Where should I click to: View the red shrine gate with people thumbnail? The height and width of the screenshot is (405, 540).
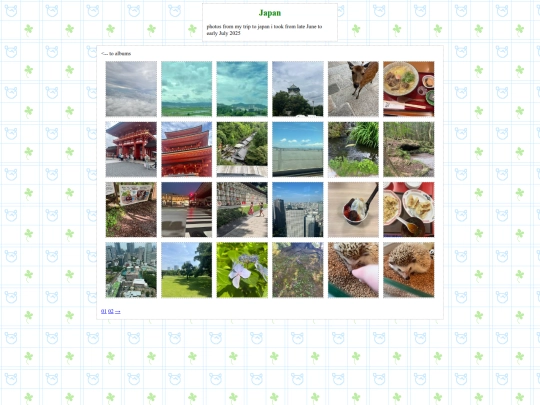pos(131,149)
